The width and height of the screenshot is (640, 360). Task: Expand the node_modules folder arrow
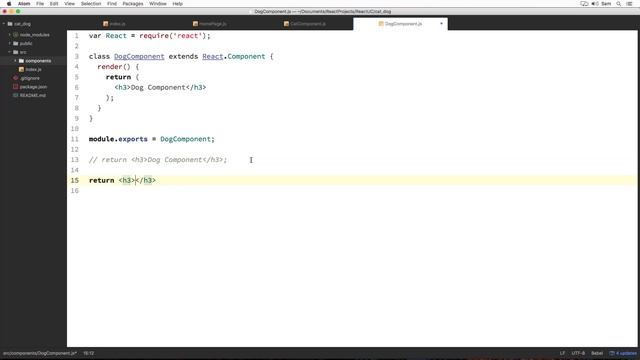click(x=10, y=35)
